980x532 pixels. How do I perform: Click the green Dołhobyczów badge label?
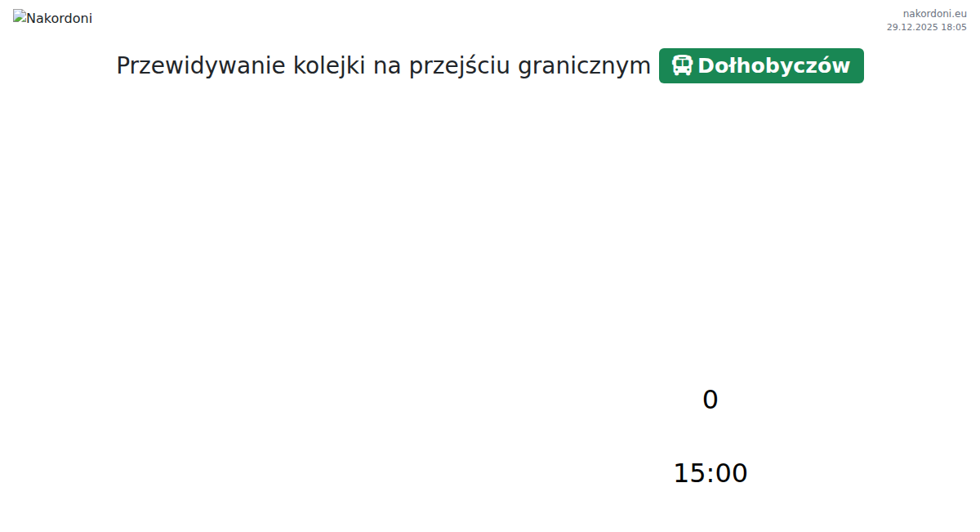[x=773, y=65]
